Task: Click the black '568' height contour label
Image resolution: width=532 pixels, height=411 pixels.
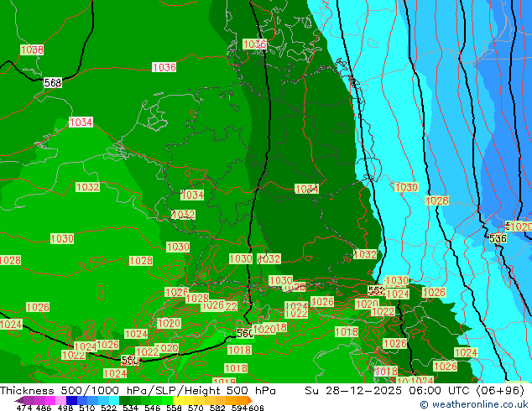Action: click(53, 83)
